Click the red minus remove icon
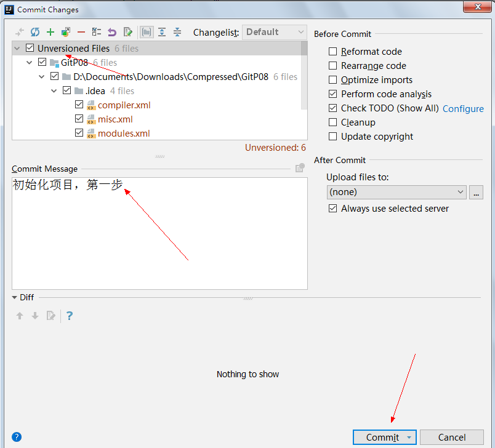 coord(81,32)
